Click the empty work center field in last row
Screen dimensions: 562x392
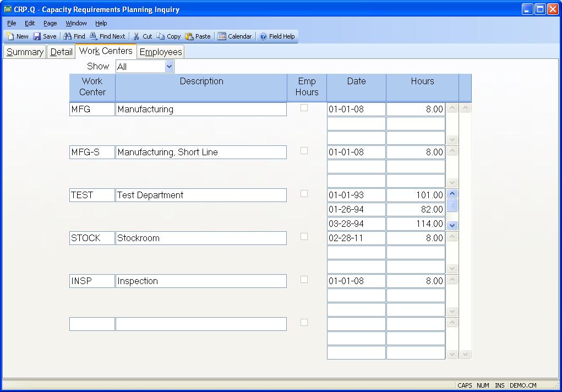click(92, 324)
